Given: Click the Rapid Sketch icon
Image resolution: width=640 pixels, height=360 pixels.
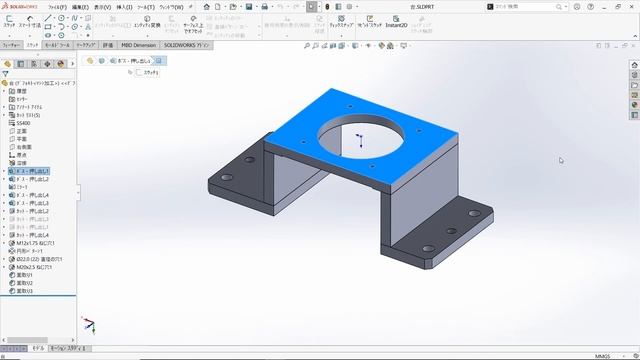Looking at the screenshot, I should [369, 22].
